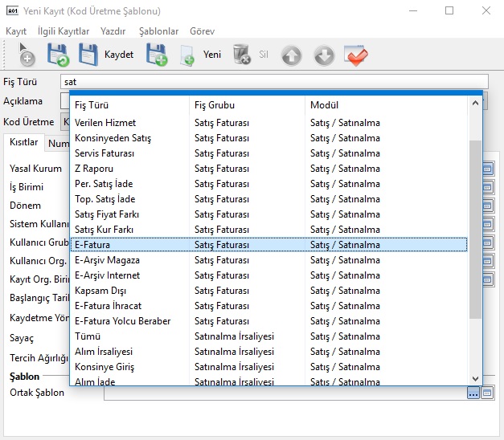The width and height of the screenshot is (504, 440).
Task: Open the Ortak Şablon ellipsis browse button
Action: [x=473, y=393]
